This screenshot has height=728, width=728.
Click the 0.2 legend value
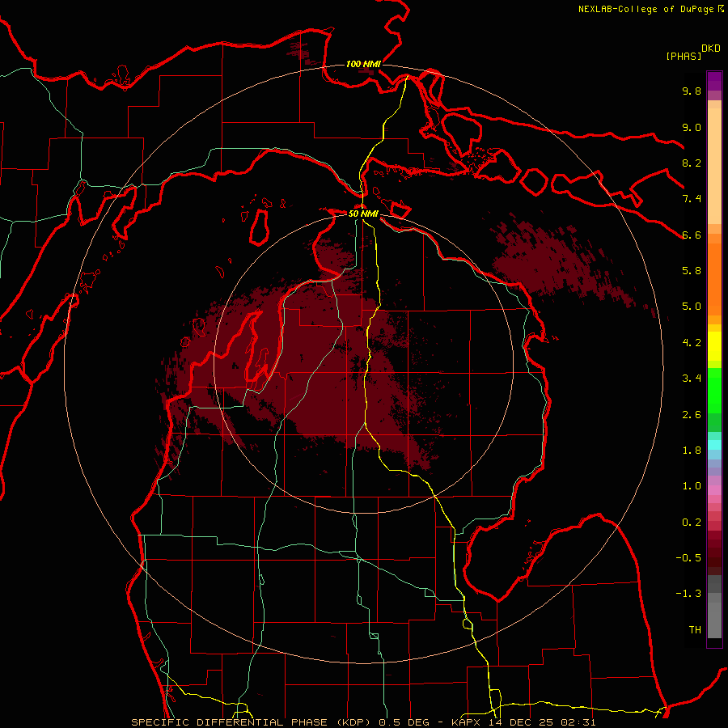point(692,523)
